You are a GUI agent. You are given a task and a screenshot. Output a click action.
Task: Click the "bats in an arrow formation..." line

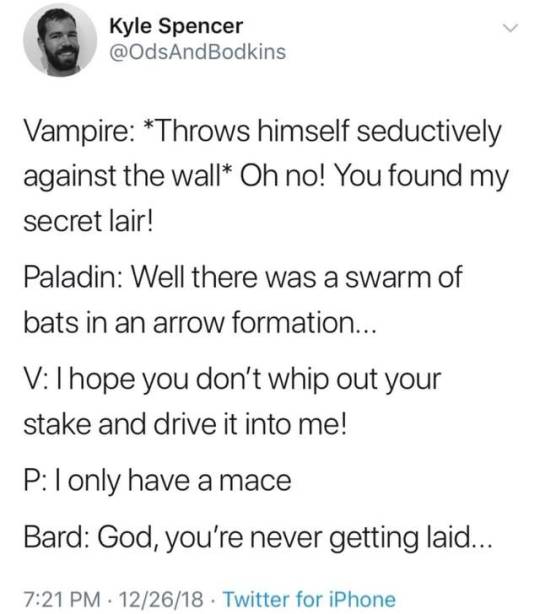[x=200, y=323]
